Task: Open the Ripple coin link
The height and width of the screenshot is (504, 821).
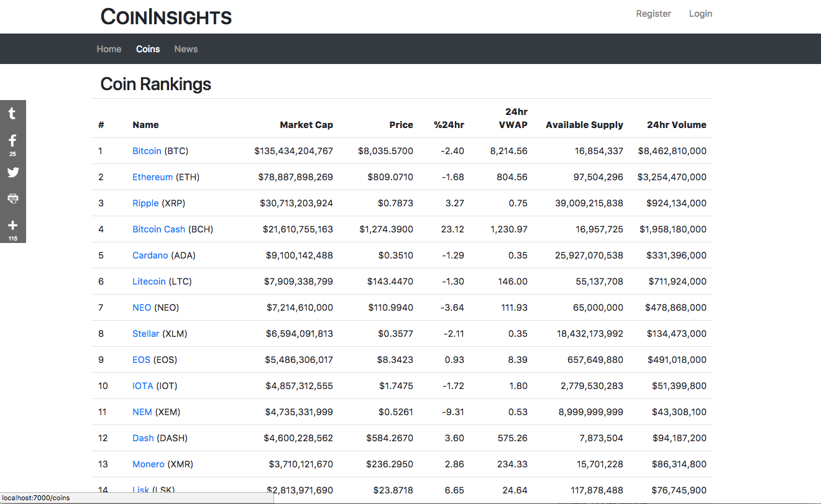Action: click(x=145, y=203)
